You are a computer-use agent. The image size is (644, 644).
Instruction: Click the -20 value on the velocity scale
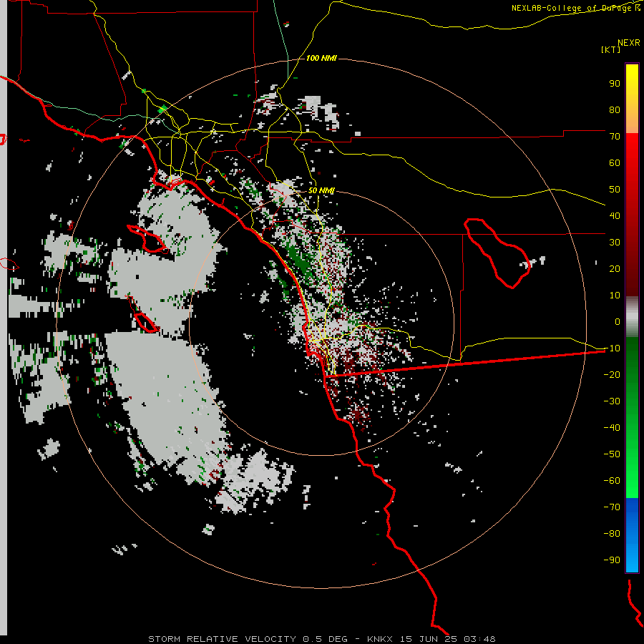coord(612,374)
